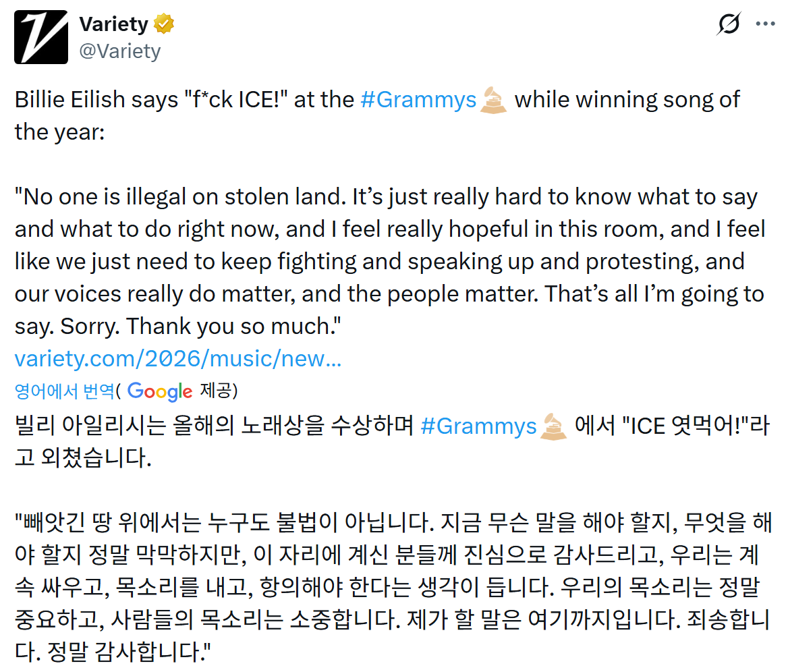The height and width of the screenshot is (672, 788).
Task: Click the Variety profile avatar logo
Action: pos(41,37)
